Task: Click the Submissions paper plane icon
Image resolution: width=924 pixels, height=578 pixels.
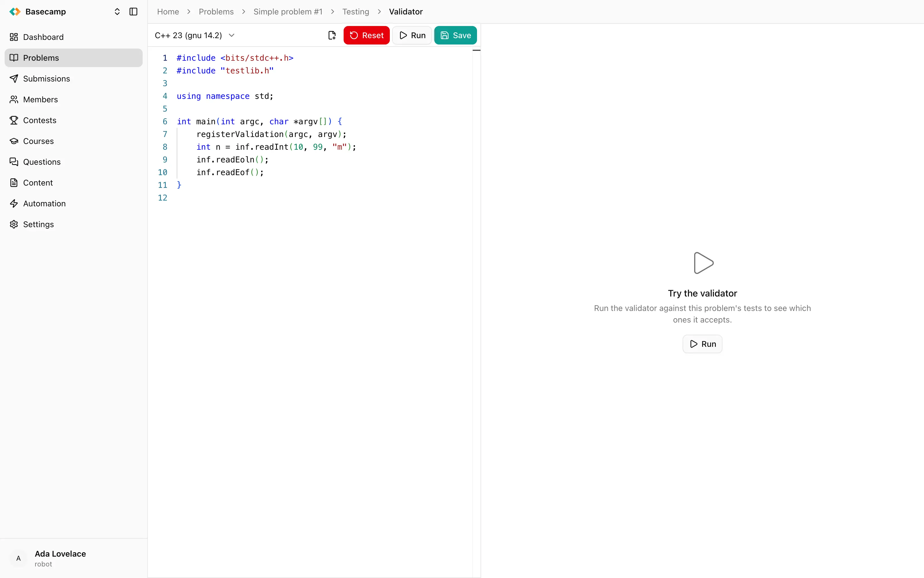Action: [14, 79]
